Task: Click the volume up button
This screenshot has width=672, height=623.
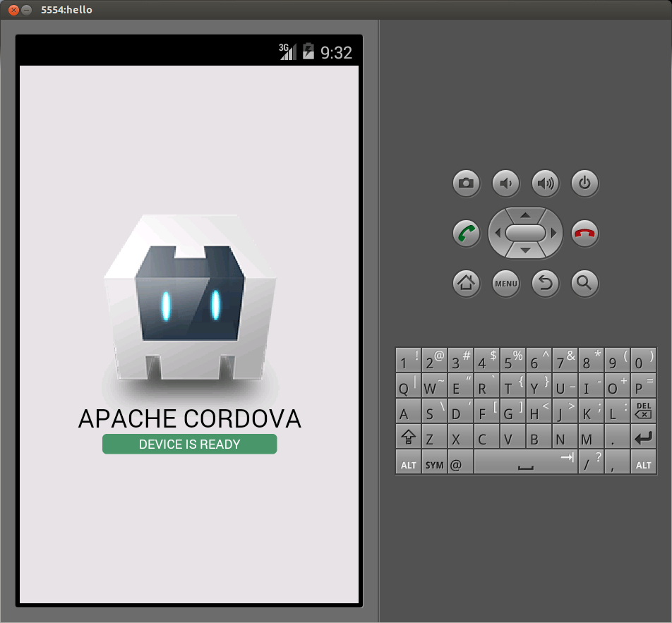Action: coord(545,183)
